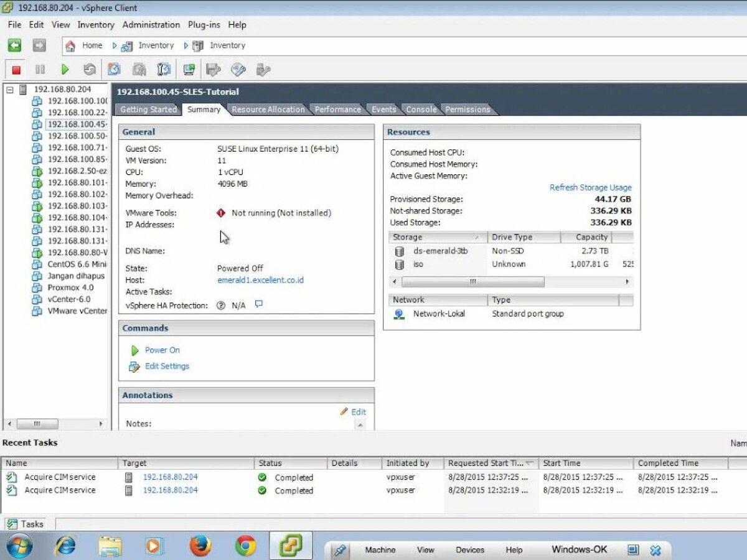Click the Windows Start button

tap(20, 546)
